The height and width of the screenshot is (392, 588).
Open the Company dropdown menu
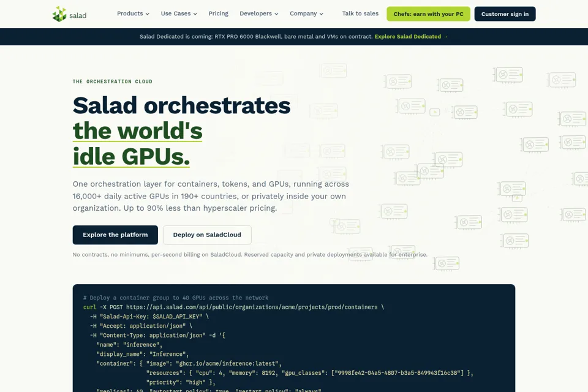coord(306,13)
